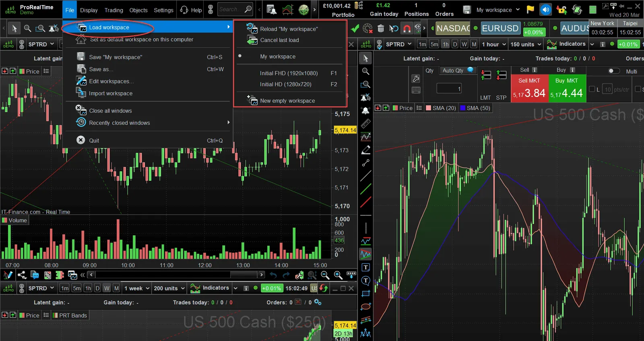Click the Buy MKT button
The height and width of the screenshot is (341, 644).
point(567,88)
